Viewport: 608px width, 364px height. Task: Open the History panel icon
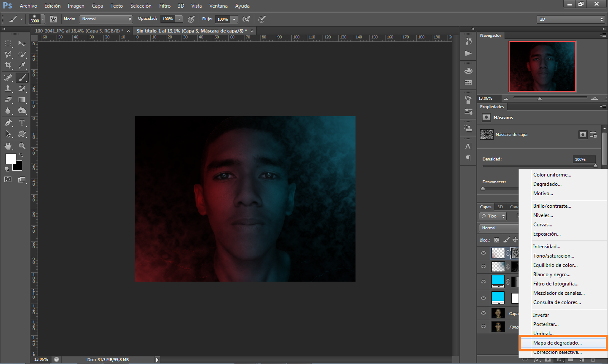coord(468,41)
